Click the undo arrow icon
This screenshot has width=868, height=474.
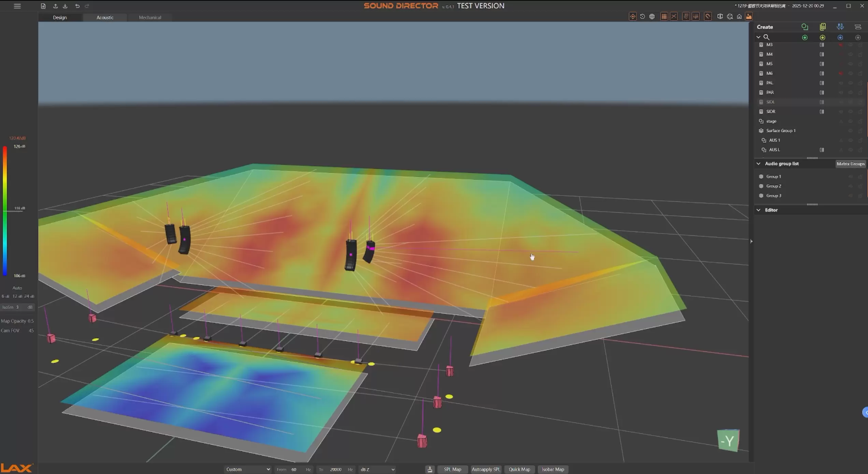coord(77,6)
